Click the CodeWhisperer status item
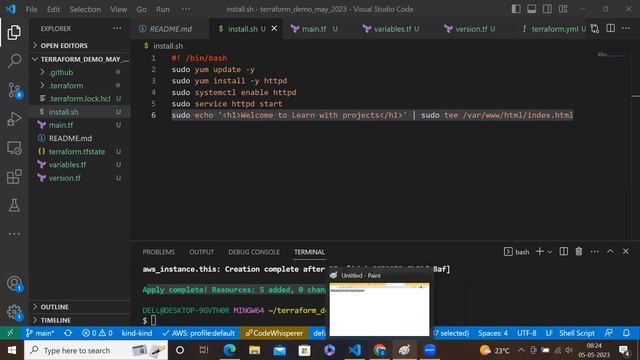The width and height of the screenshot is (640, 360). [274, 333]
